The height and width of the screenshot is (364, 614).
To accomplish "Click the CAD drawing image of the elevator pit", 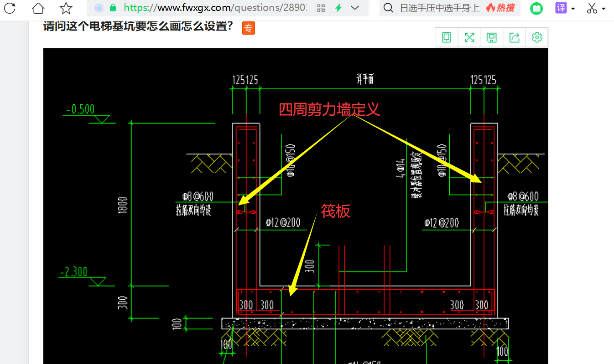I will click(296, 206).
